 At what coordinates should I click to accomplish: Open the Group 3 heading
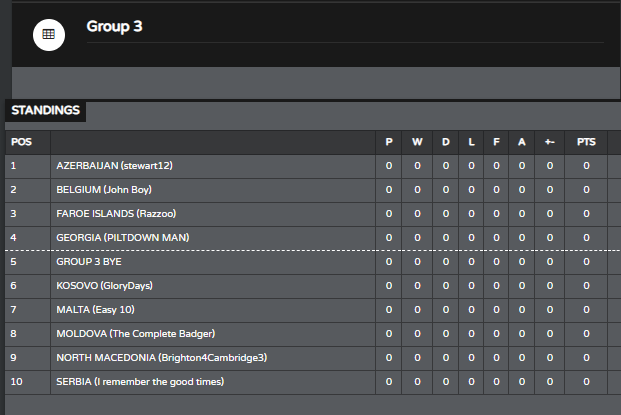click(x=114, y=27)
